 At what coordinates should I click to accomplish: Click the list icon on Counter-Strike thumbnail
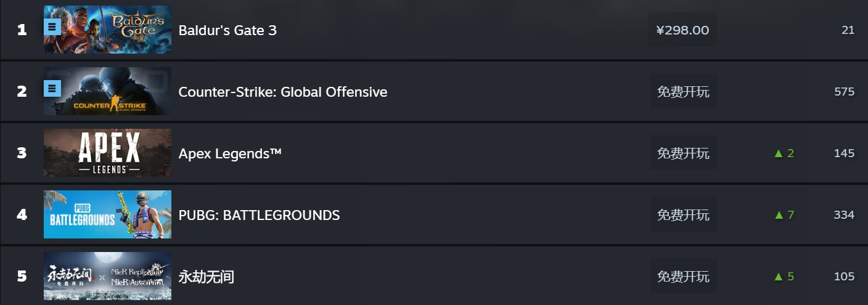[x=52, y=88]
